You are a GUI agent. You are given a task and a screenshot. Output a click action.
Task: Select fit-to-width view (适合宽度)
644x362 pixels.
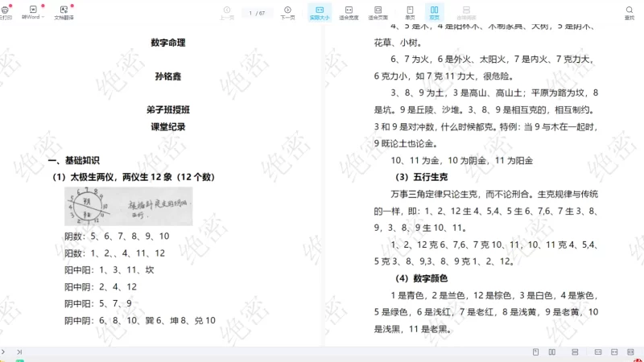pyautogui.click(x=349, y=12)
